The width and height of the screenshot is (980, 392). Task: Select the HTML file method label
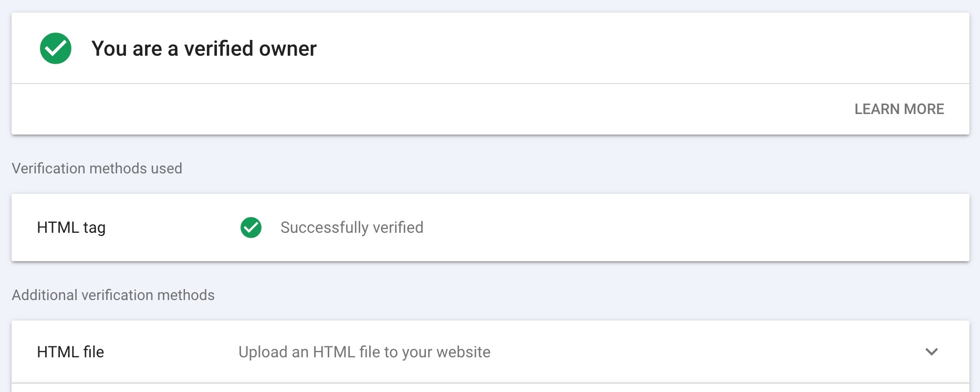(x=70, y=352)
